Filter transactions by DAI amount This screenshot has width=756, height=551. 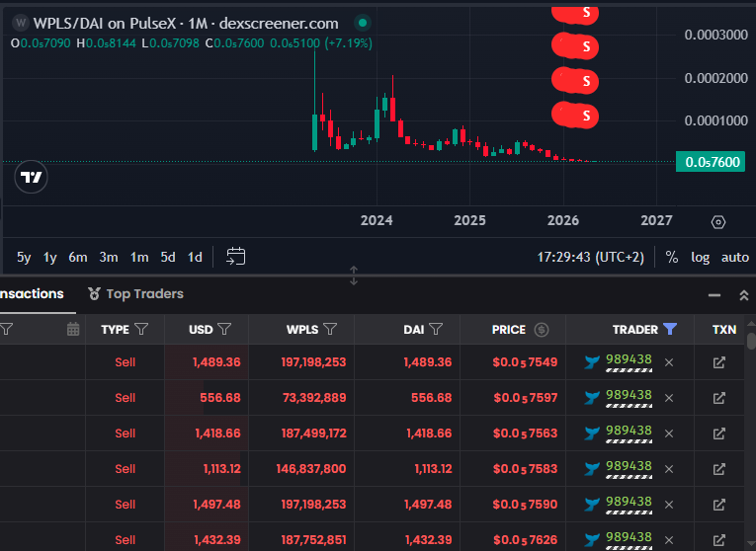point(436,329)
